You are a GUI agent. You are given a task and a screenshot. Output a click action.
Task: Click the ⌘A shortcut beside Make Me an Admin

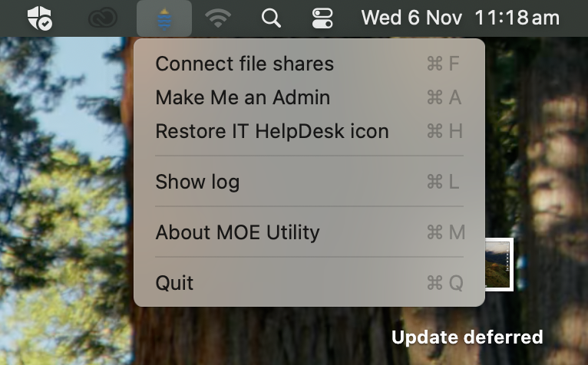[x=444, y=97]
